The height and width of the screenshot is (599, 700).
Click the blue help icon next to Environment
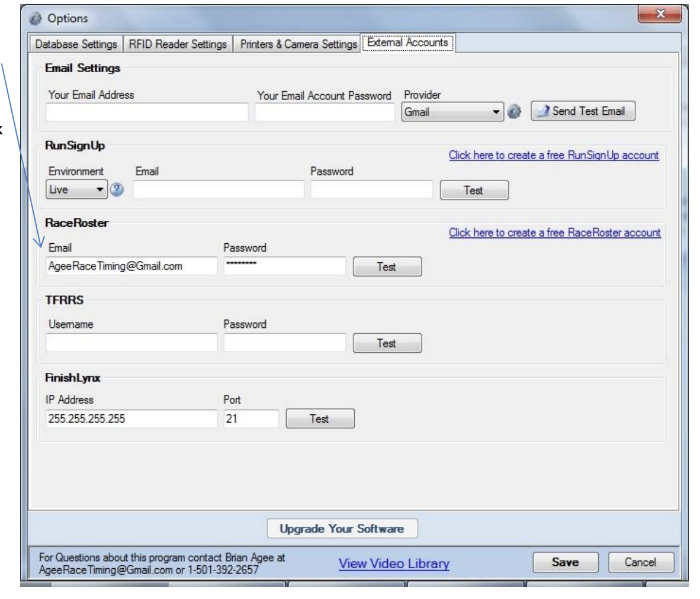point(117,190)
